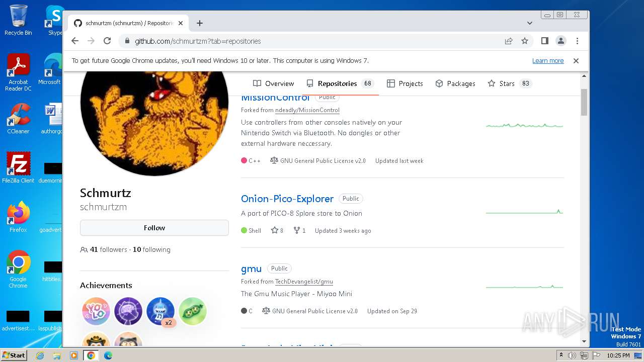Open CCleaner desktop shortcut

(x=18, y=119)
